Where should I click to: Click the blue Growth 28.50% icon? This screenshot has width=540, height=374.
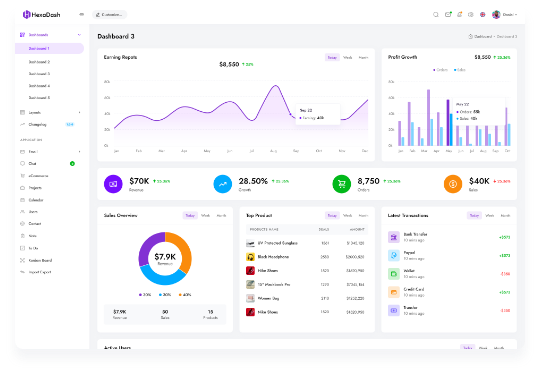tap(222, 184)
